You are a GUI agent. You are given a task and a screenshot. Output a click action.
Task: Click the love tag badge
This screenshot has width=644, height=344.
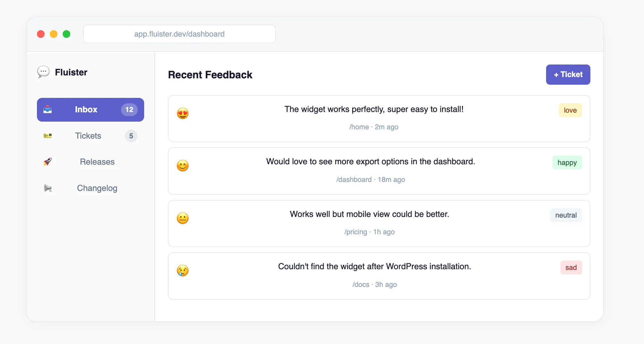(570, 110)
